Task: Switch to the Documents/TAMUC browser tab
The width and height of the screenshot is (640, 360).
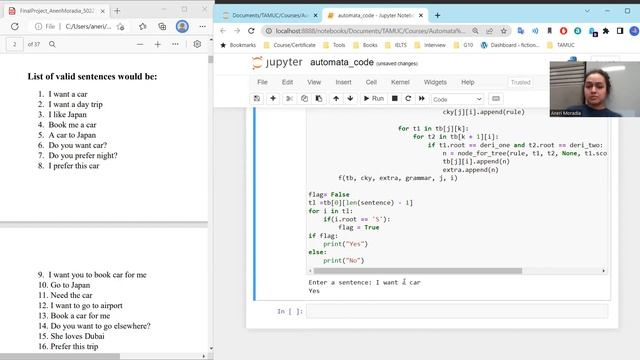Action: point(270,15)
